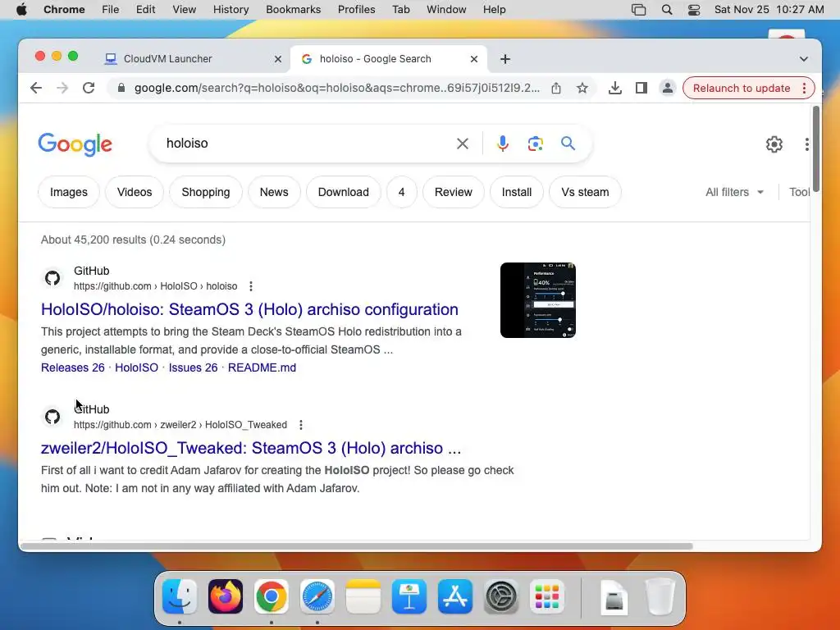Open Google quick settings gear
840x630 pixels.
[774, 144]
